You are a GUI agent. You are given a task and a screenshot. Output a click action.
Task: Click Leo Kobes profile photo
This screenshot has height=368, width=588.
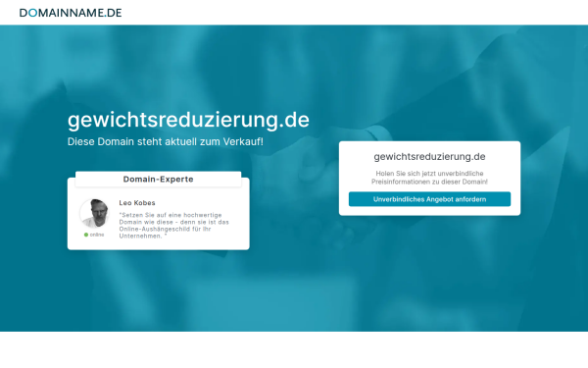pyautogui.click(x=94, y=213)
